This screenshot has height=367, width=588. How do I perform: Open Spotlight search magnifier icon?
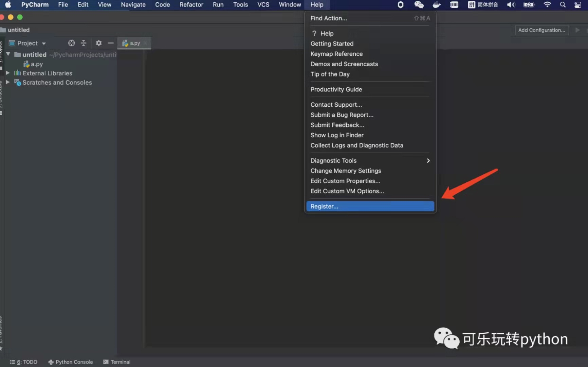[x=563, y=5]
